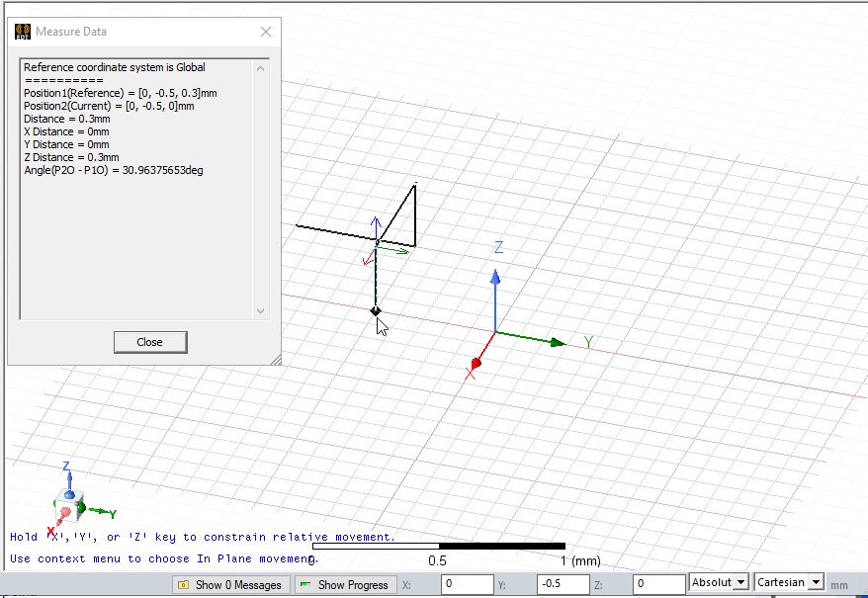Click the messages icon in Show Messages button
This screenshot has height=598, width=868.
coord(183,585)
